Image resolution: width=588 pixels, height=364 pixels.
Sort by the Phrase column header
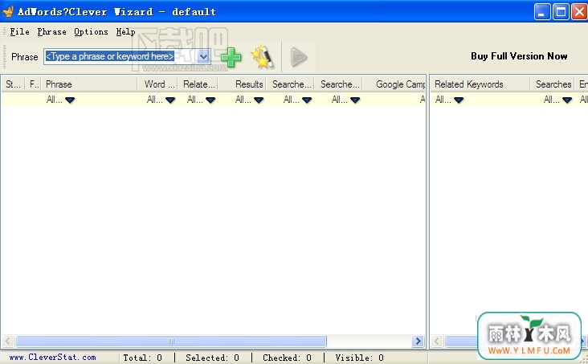(90, 84)
